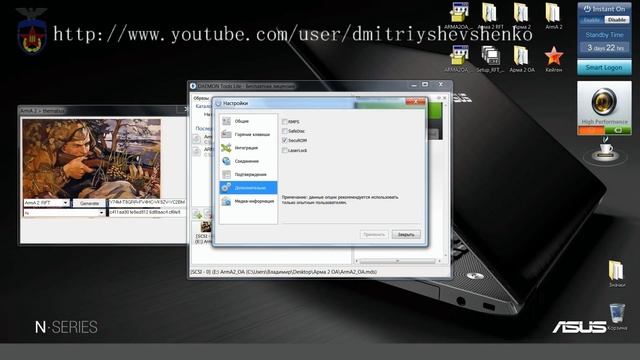The image size is (640, 360).
Task: Enable the LaserLock checkbox
Action: [284, 150]
